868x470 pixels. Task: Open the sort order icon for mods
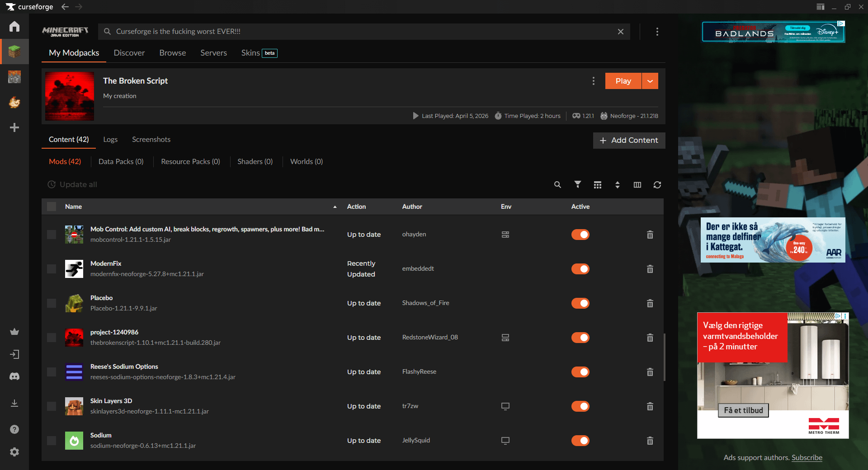(x=618, y=185)
